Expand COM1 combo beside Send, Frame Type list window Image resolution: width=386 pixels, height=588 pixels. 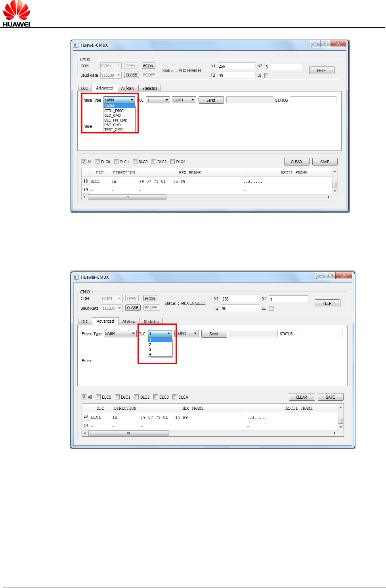[184, 100]
